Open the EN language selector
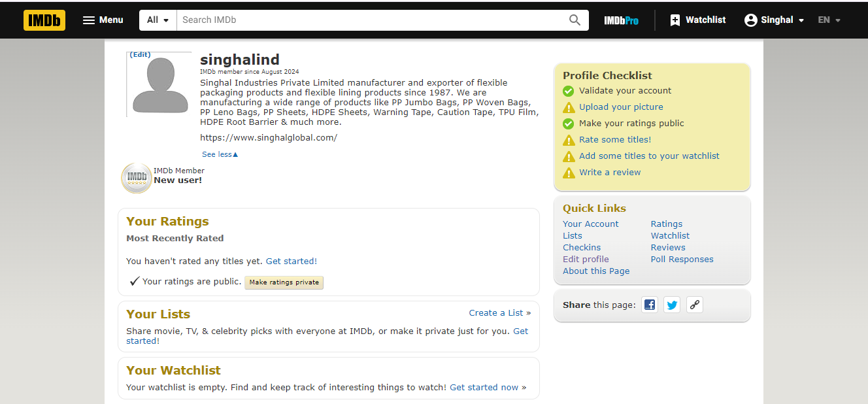Viewport: 868px width, 404px height. tap(829, 20)
